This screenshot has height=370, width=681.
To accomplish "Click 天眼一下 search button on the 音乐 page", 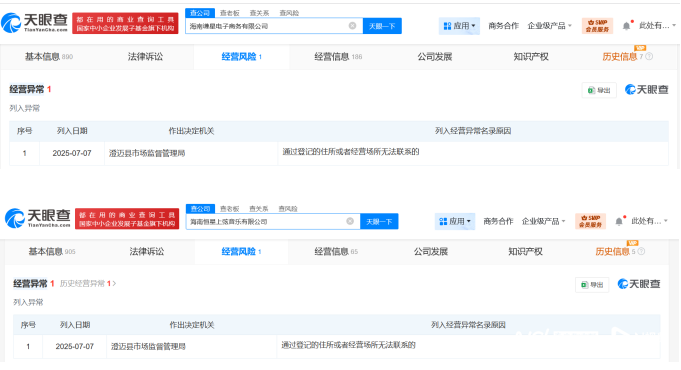I will [379, 221].
